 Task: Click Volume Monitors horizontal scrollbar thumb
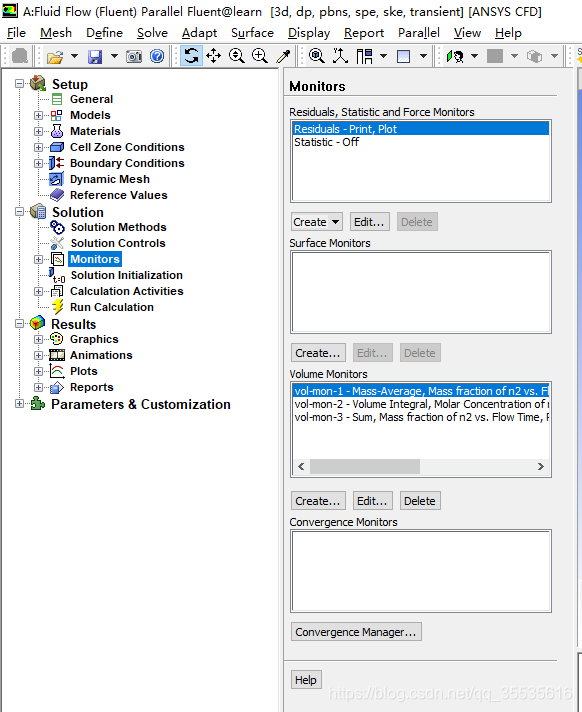pyautogui.click(x=365, y=466)
